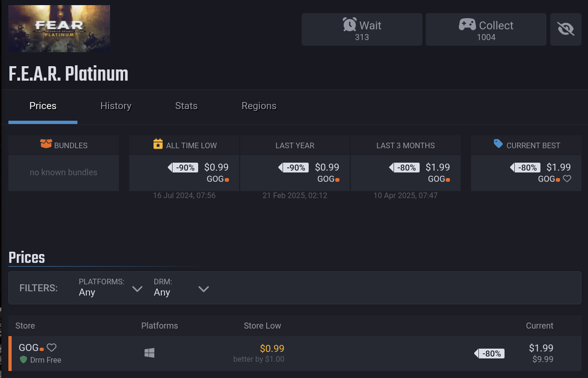This screenshot has height=378, width=588.
Task: Switch to the History tab
Action: [116, 106]
